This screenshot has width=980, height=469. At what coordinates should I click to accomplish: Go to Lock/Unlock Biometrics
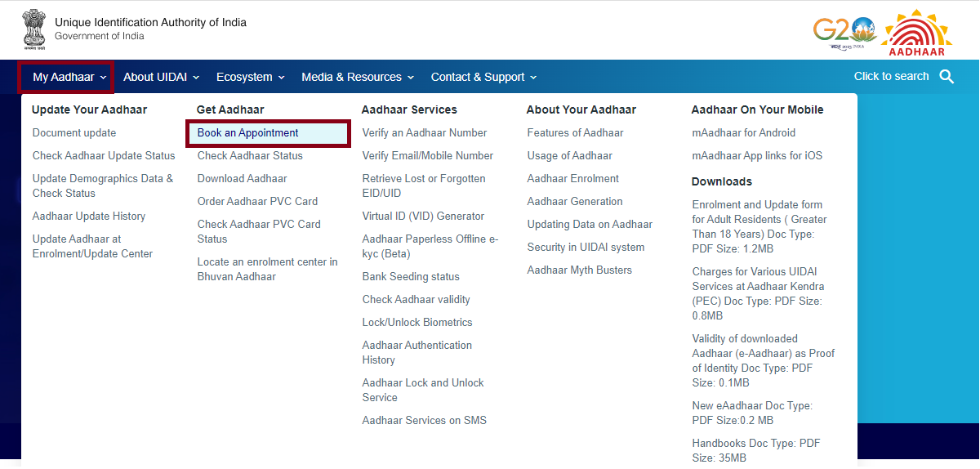click(x=417, y=323)
